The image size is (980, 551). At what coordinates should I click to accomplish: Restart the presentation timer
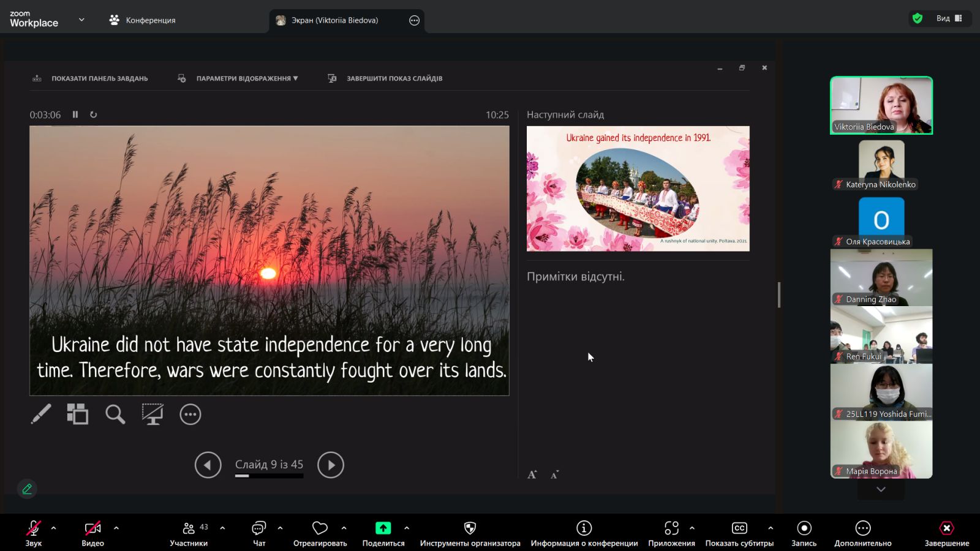94,114
